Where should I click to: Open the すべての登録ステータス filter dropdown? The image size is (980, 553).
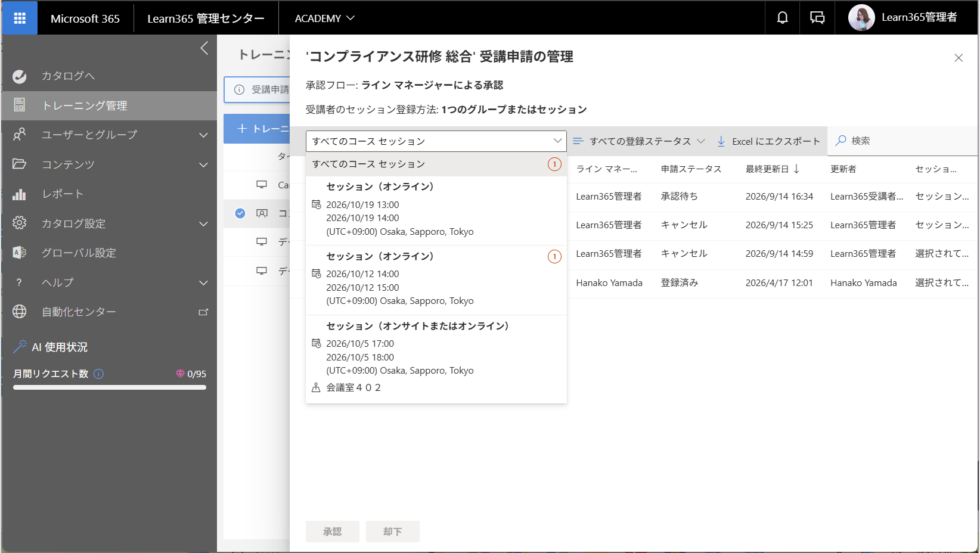click(x=638, y=141)
